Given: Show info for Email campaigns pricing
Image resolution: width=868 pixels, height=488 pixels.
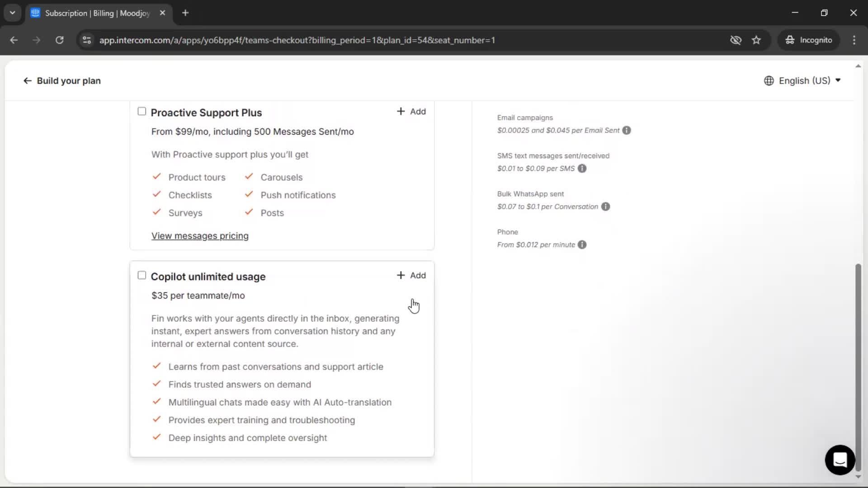Looking at the screenshot, I should (x=627, y=130).
